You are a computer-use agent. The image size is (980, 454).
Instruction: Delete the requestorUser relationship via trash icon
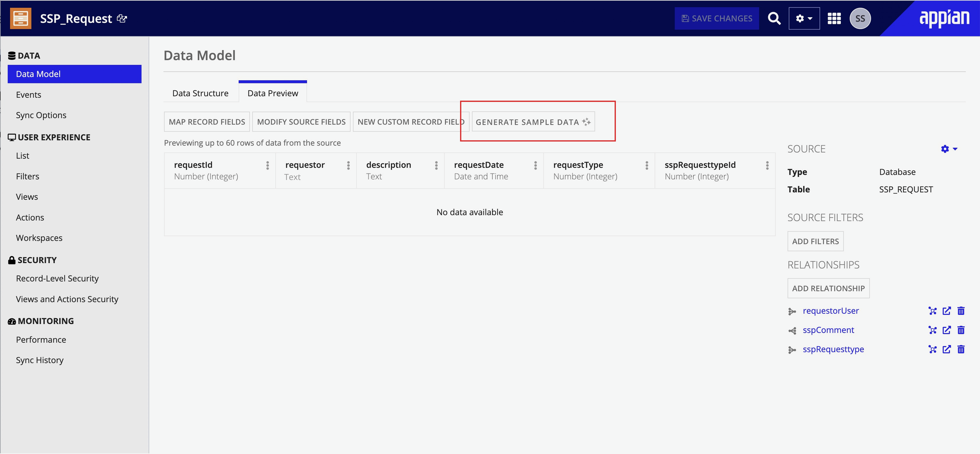click(961, 311)
